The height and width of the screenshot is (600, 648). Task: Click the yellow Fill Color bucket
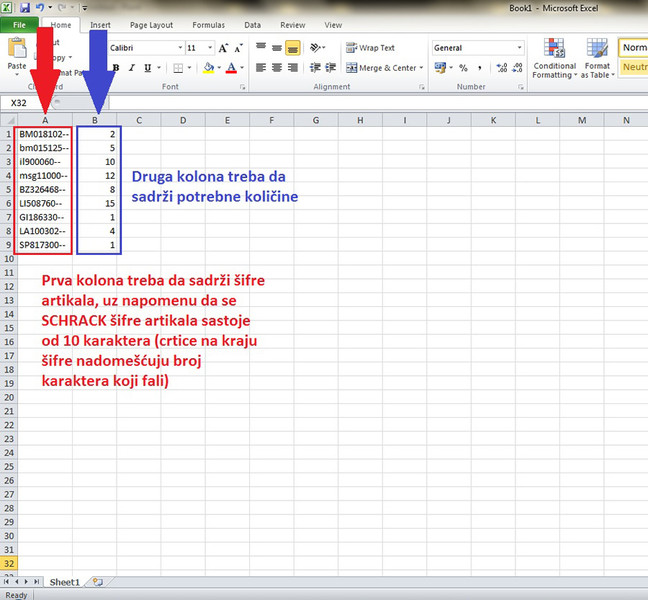(x=209, y=68)
